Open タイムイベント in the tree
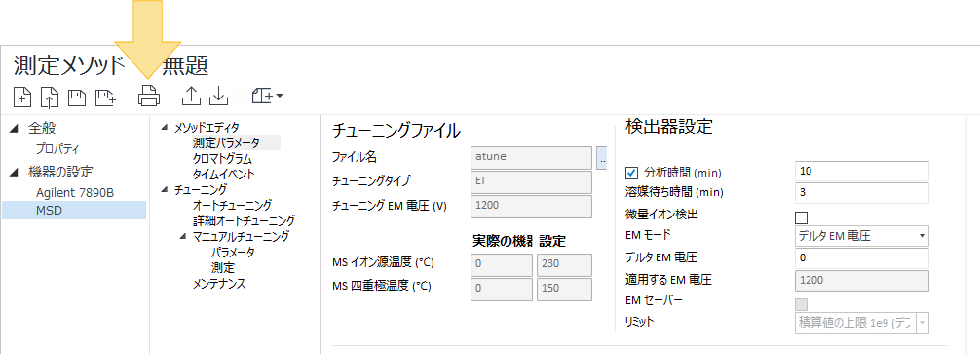Screen dimensions: 980x354 point(223,174)
